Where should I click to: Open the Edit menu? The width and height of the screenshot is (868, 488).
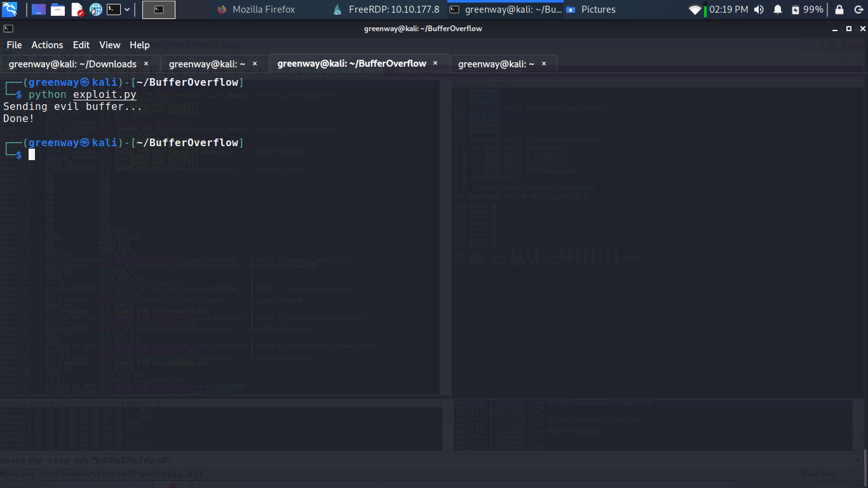(x=81, y=45)
